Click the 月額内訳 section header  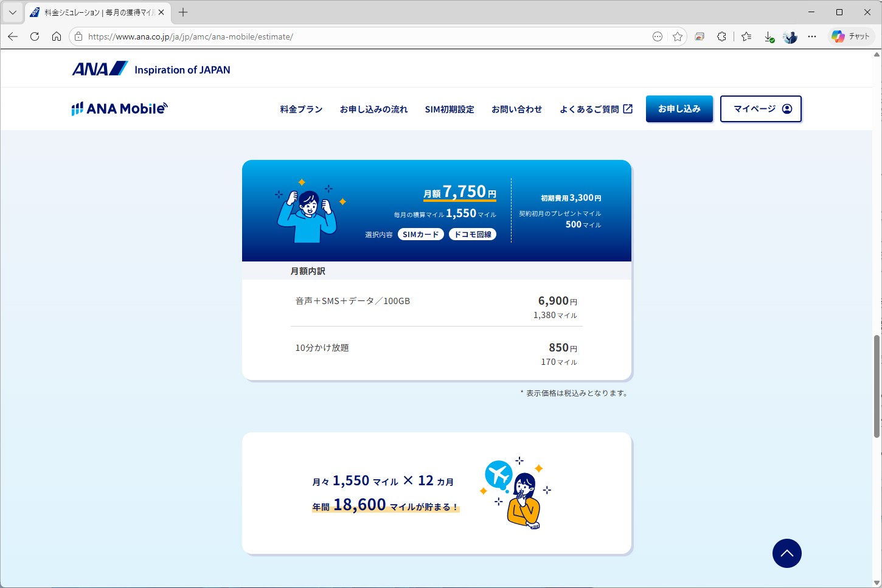coord(308,271)
